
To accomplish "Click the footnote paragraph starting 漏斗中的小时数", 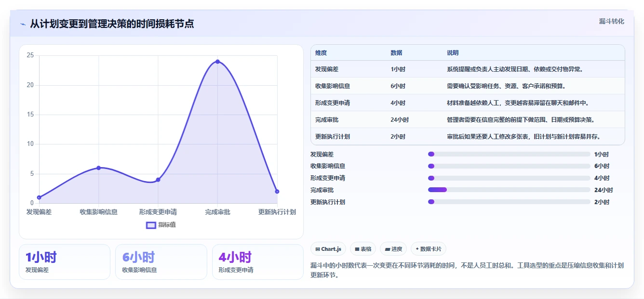I will coord(467,270).
